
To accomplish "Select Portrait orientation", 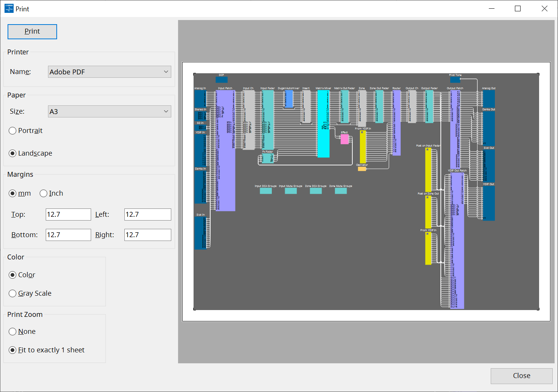I will 12,131.
